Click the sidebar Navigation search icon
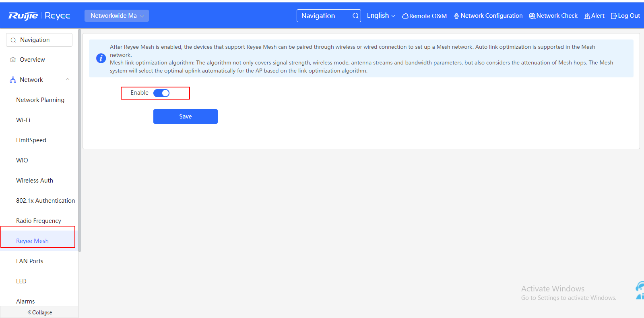Viewport: 644px width, 318px height. pos(13,40)
